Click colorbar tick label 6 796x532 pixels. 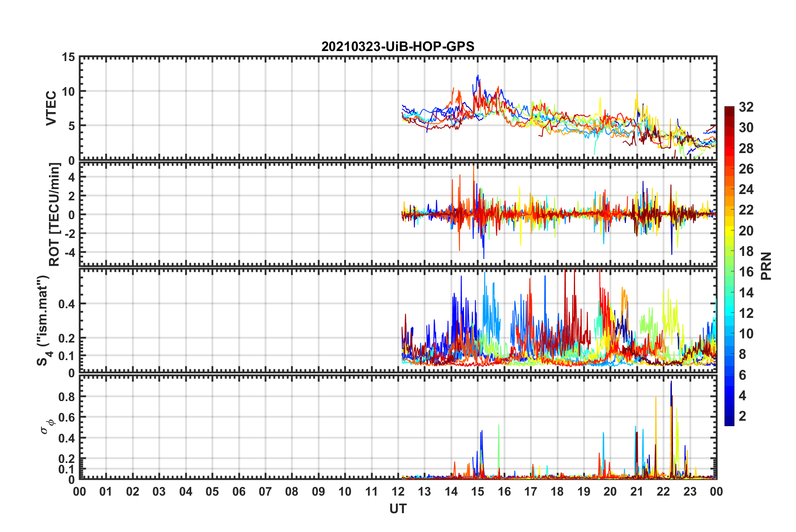pos(742,375)
